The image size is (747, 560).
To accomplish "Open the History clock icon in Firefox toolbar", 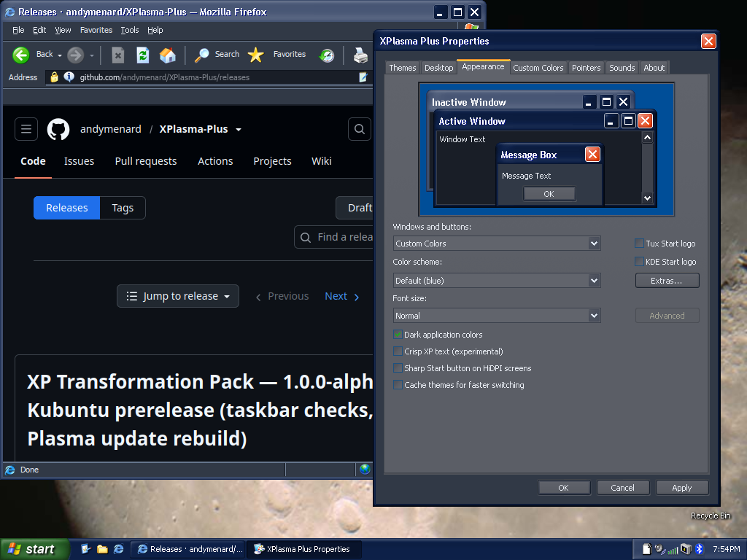I will [327, 55].
